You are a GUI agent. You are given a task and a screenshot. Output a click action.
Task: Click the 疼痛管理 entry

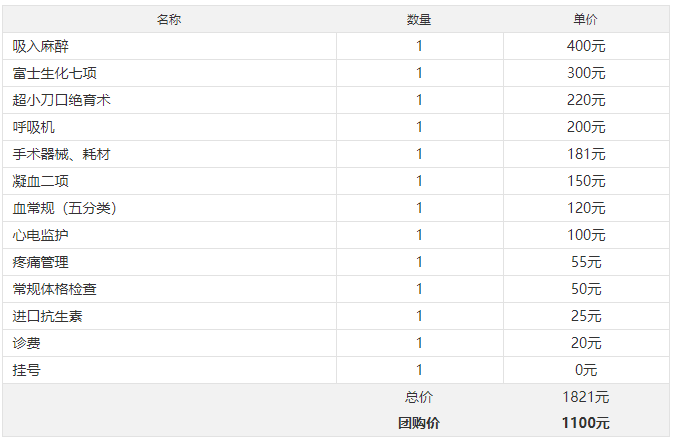tap(40, 262)
